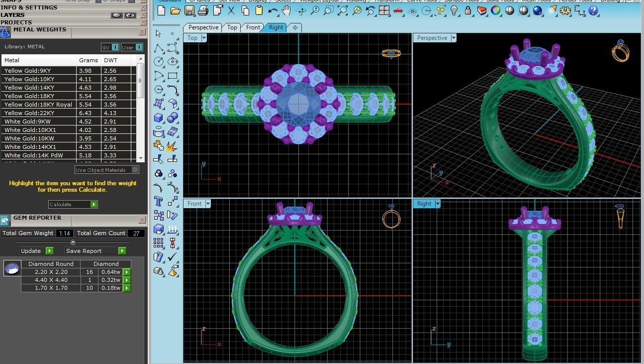Screen dimensions: 644x364
Task: Activate the Pan hand tool
Action: [x=286, y=10]
